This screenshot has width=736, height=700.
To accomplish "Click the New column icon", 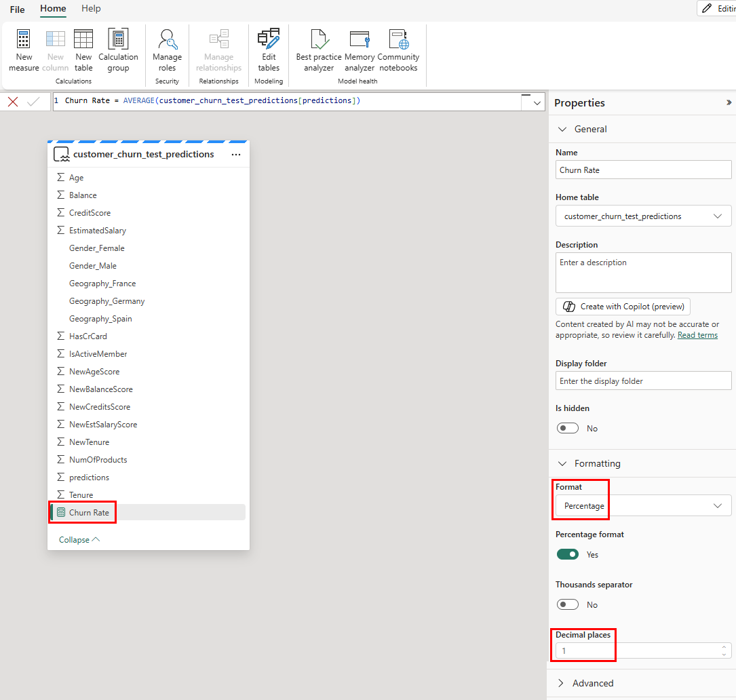I will point(56,39).
